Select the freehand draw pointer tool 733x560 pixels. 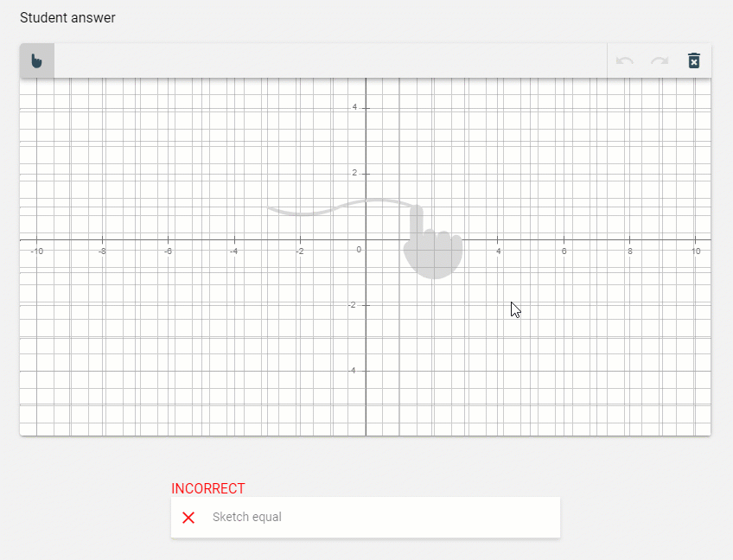(36, 60)
